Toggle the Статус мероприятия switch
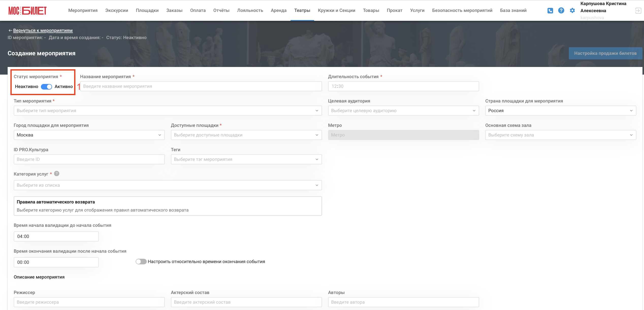Screen dimensions: 644x310 pos(46,87)
